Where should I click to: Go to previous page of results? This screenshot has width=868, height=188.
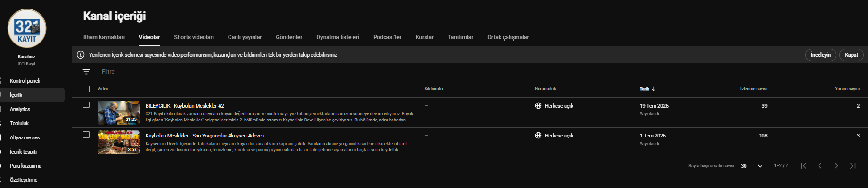pyautogui.click(x=820, y=166)
